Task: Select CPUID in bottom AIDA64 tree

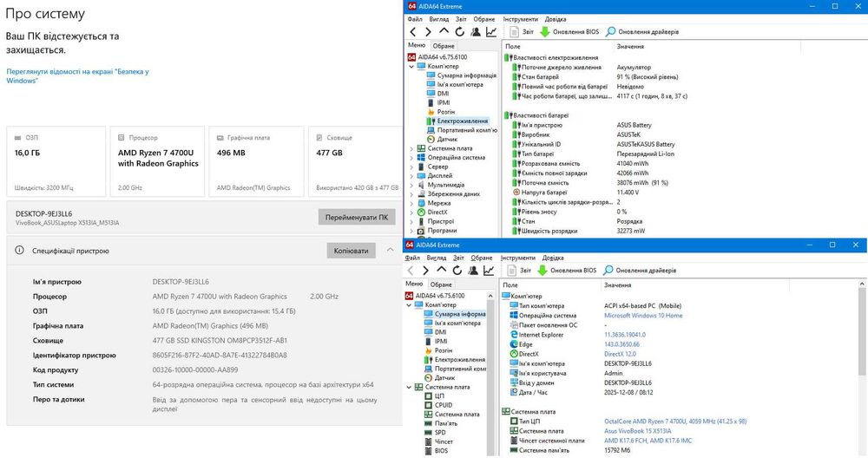Action: point(444,405)
